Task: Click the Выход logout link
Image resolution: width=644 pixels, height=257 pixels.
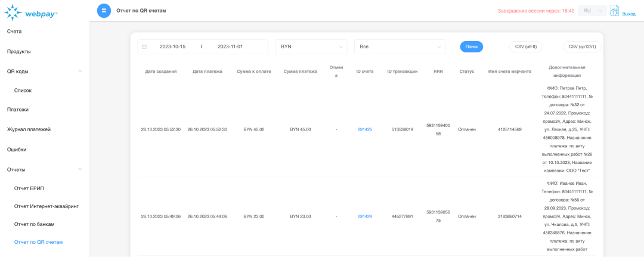Action: (628, 14)
